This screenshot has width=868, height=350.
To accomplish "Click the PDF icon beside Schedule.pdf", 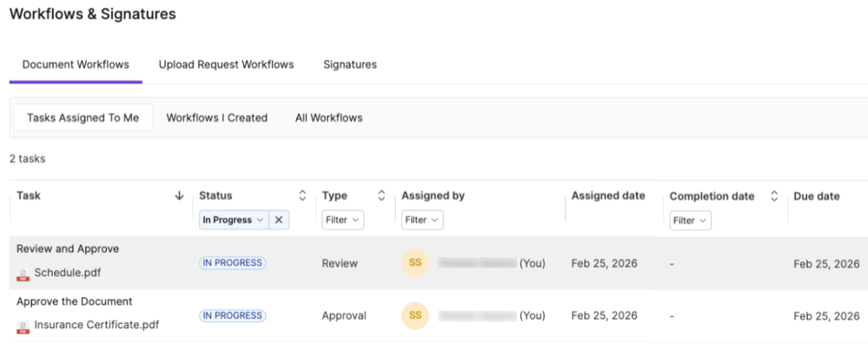I will coord(23,274).
